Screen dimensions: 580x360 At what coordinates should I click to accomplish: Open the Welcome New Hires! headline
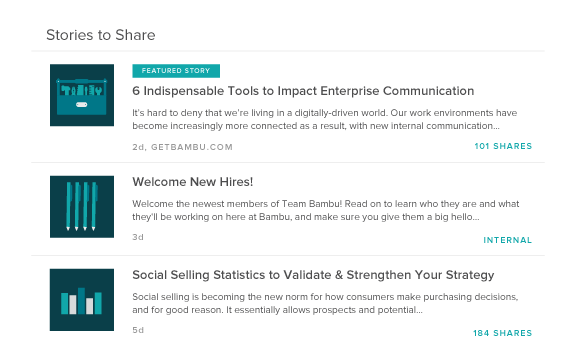193,182
